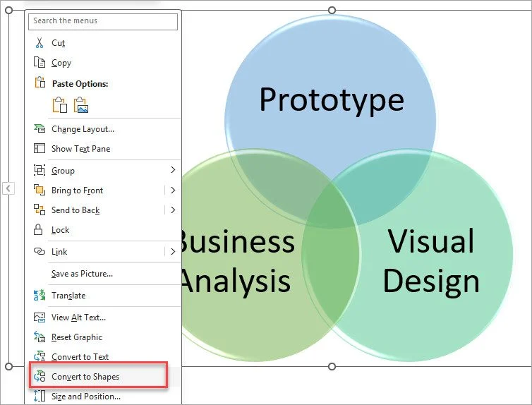The width and height of the screenshot is (532, 405).
Task: Click the Size and Position icon
Action: 40,396
